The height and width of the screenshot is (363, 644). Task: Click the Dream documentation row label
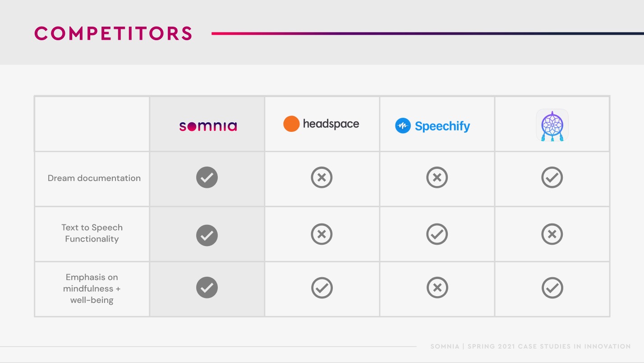point(94,178)
